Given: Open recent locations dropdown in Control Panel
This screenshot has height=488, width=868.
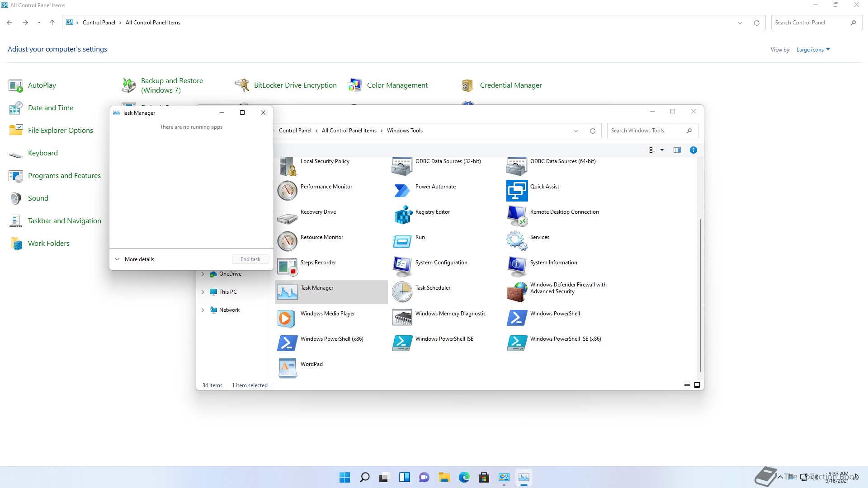Looking at the screenshot, I should [39, 23].
